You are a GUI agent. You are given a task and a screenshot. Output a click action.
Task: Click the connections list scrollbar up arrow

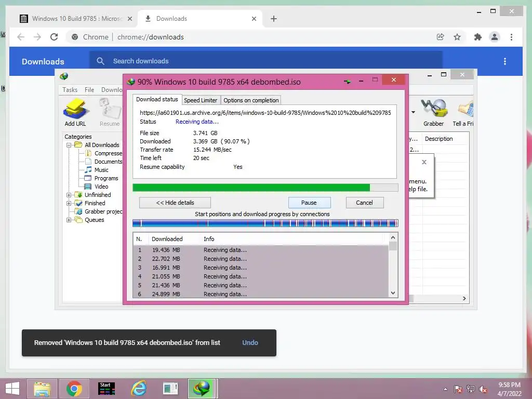tap(393, 238)
